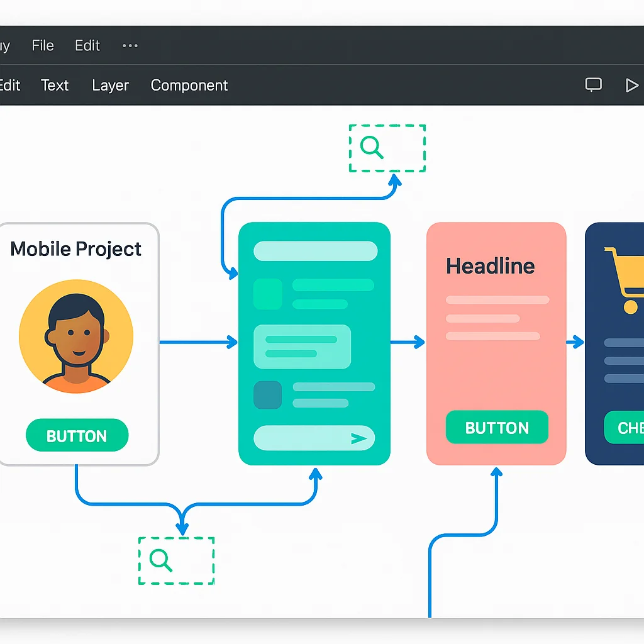Screen dimensions: 644x644
Task: Open the Component menu
Action: click(x=189, y=85)
